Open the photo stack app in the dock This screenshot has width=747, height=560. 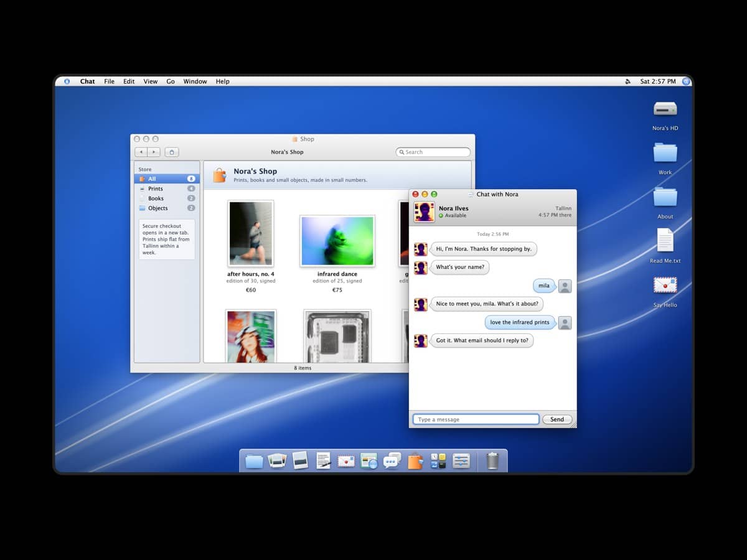[x=277, y=461]
